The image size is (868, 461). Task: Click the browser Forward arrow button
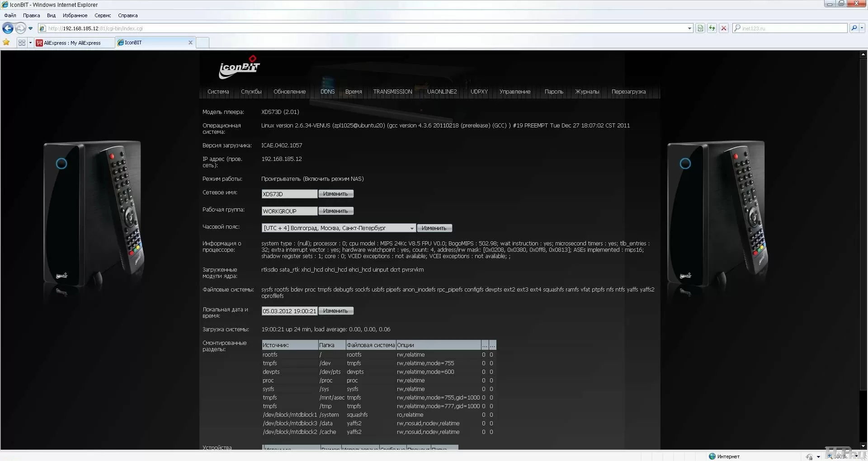point(20,28)
